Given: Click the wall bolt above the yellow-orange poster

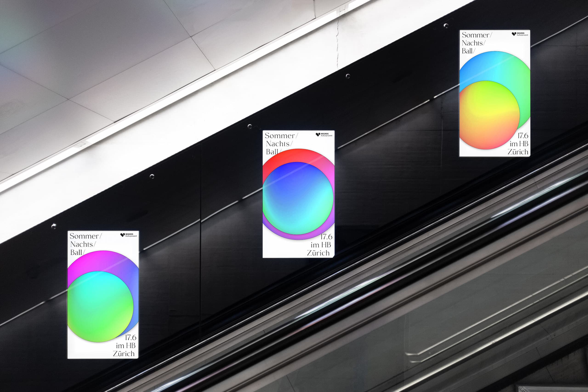Looking at the screenshot, I should coord(446,26).
